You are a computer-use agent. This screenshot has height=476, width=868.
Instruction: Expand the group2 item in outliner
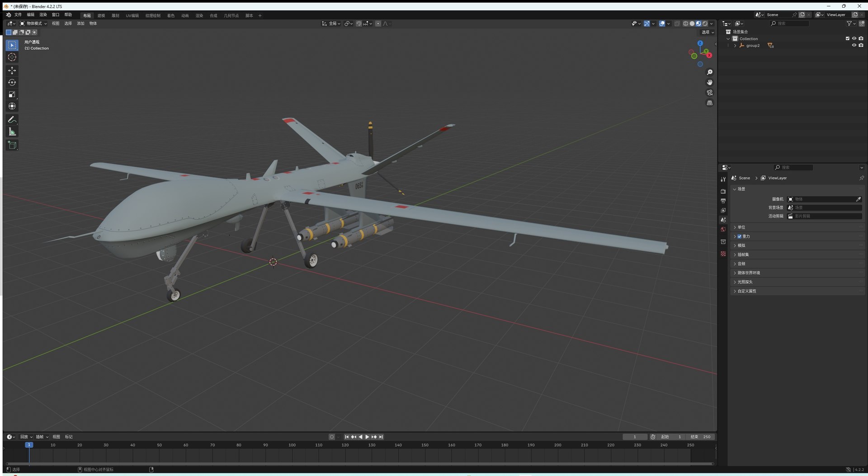coord(735,46)
